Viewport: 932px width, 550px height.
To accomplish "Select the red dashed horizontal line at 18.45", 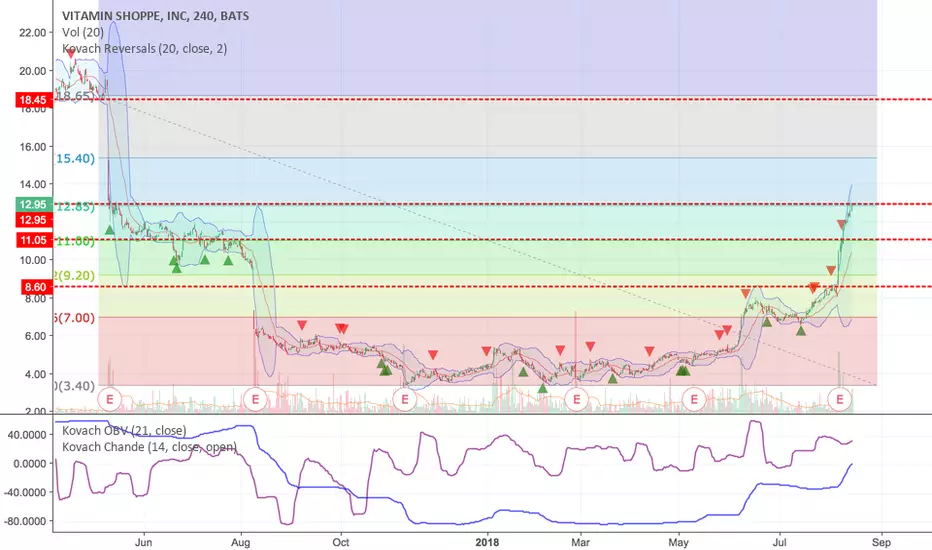I will [492, 99].
